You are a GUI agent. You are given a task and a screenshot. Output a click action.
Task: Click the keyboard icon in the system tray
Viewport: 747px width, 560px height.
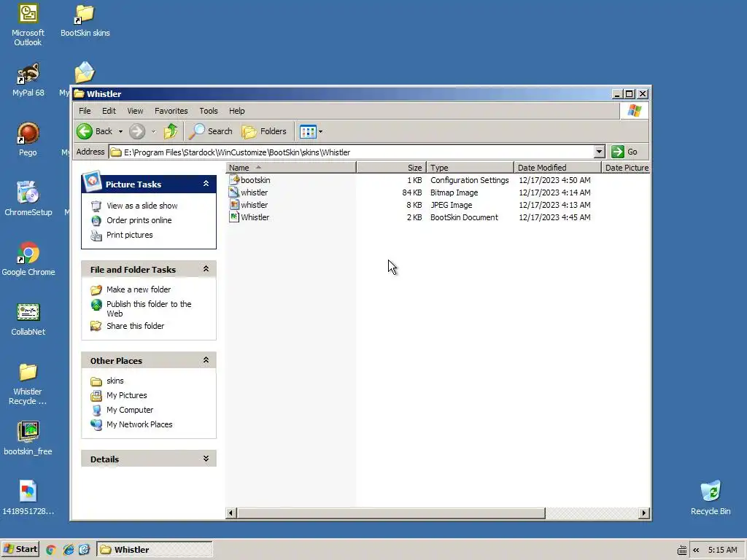click(682, 551)
